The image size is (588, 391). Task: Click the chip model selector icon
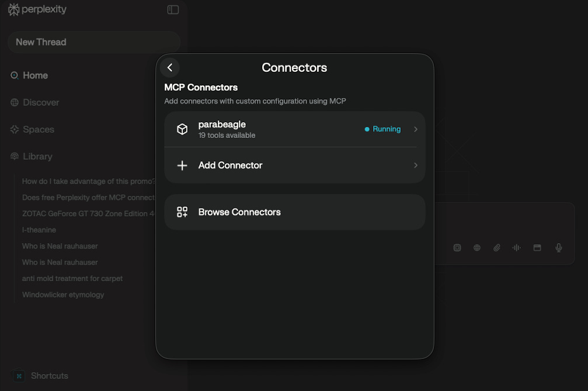pos(457,248)
